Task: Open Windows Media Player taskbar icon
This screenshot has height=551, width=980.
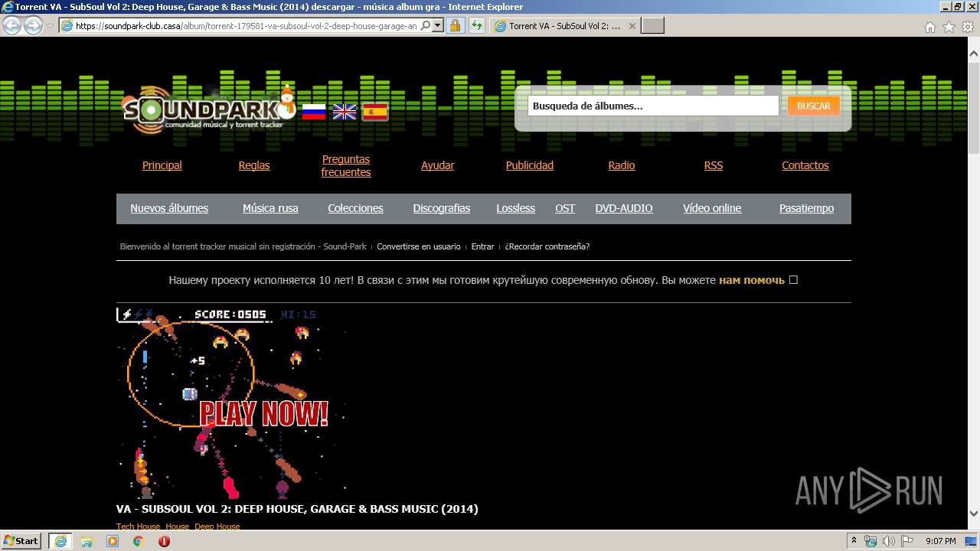Action: [113, 541]
